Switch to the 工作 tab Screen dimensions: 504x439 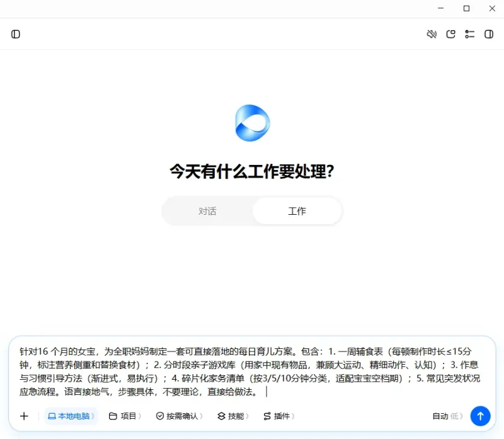[297, 211]
